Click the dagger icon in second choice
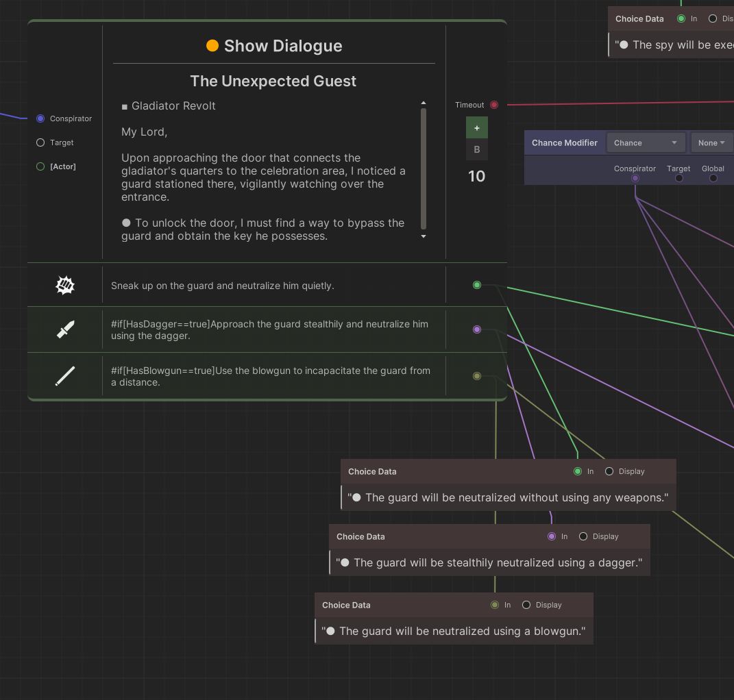 pos(65,330)
